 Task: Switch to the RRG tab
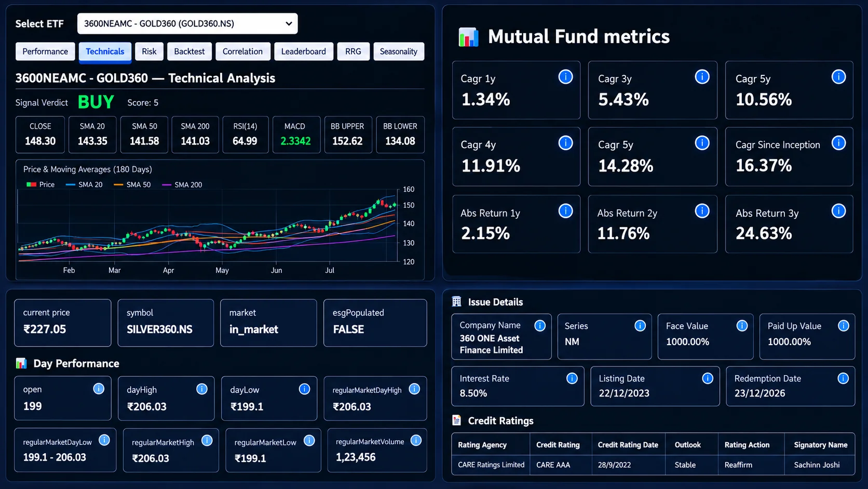point(353,51)
